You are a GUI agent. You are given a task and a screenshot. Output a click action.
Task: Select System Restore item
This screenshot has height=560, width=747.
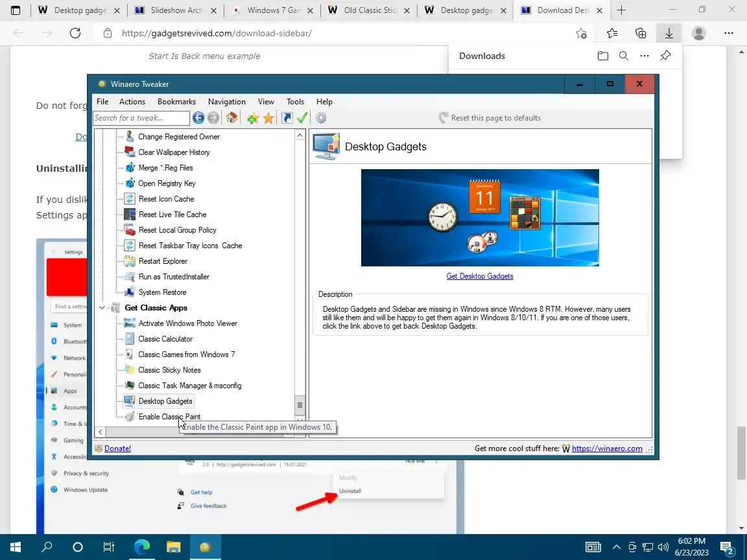(163, 292)
